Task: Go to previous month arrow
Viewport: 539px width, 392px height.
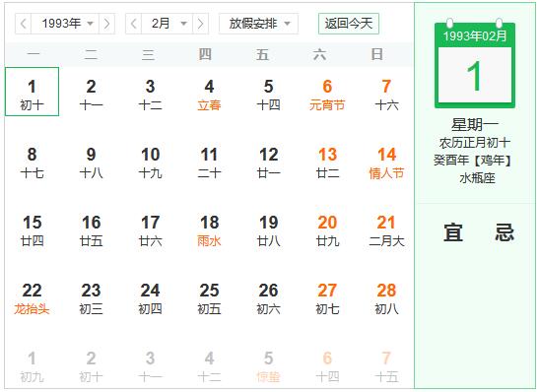Action: coord(134,24)
